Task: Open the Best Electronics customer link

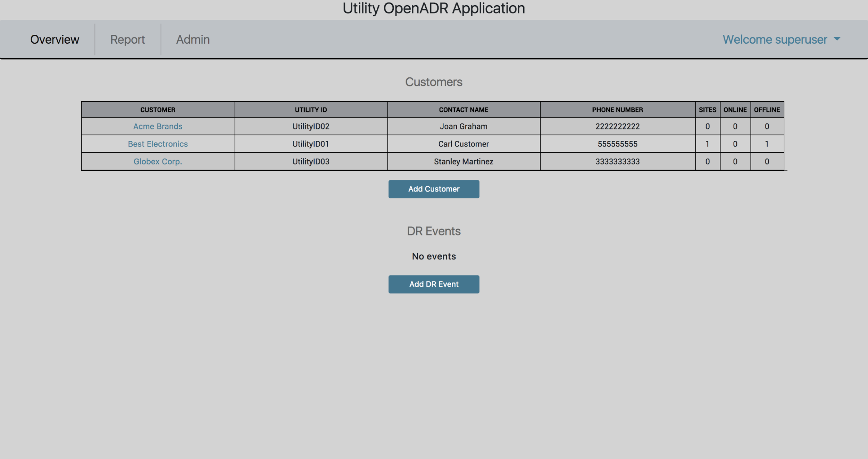Action: click(x=158, y=144)
